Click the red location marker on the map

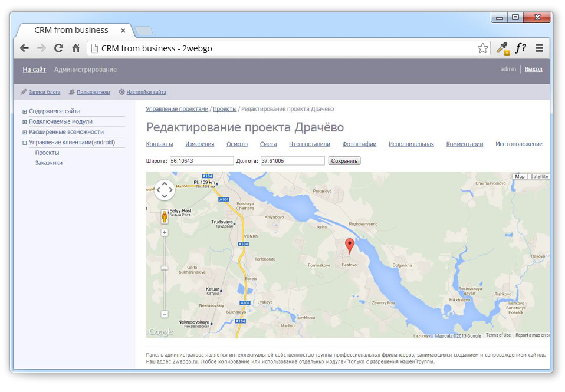tap(350, 246)
